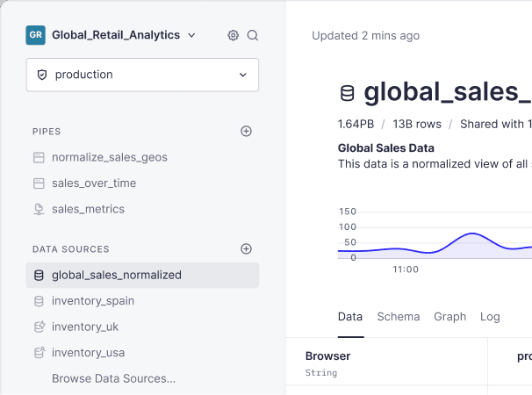Click the inventory_uk data source icon
The image size is (532, 395).
point(40,327)
